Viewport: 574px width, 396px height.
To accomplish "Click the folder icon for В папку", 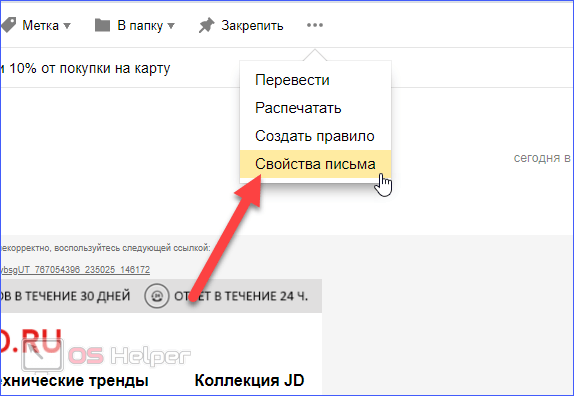I will (102, 25).
